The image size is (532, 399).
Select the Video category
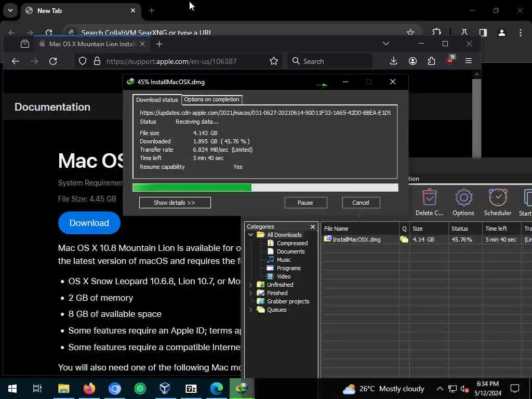[x=284, y=276]
